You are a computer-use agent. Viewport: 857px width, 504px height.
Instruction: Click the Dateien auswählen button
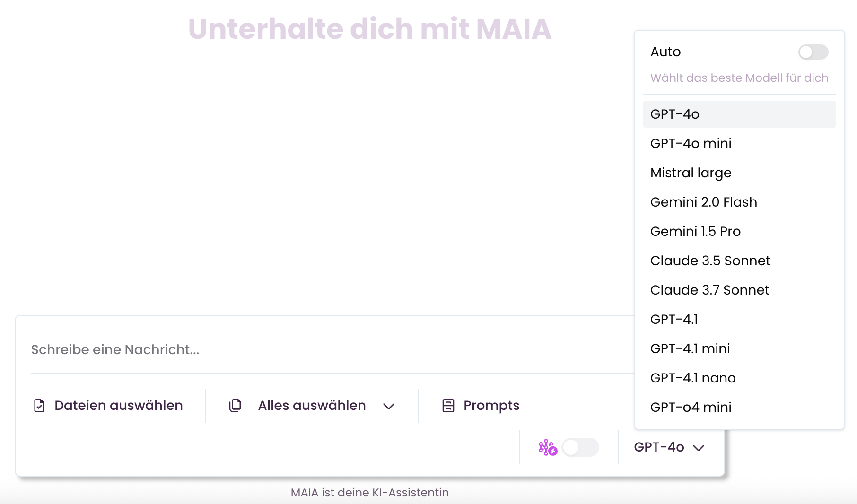coord(108,406)
